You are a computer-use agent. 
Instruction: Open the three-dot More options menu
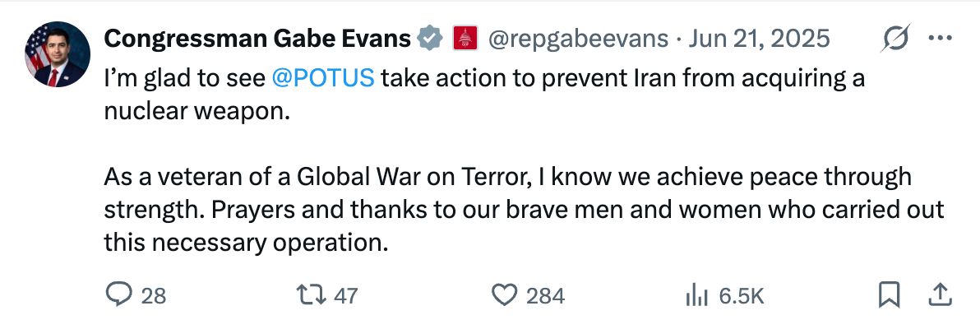[941, 39]
